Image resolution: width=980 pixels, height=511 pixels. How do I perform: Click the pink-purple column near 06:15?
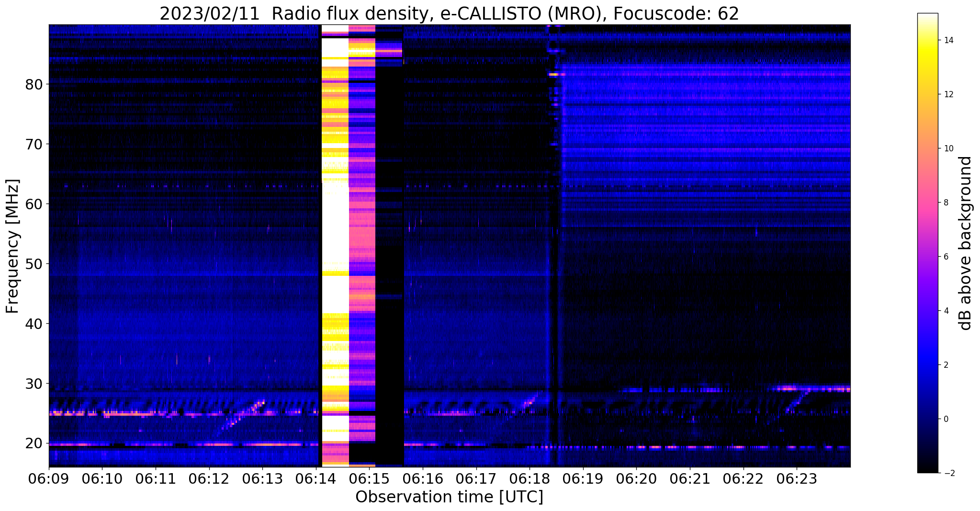pos(362,245)
